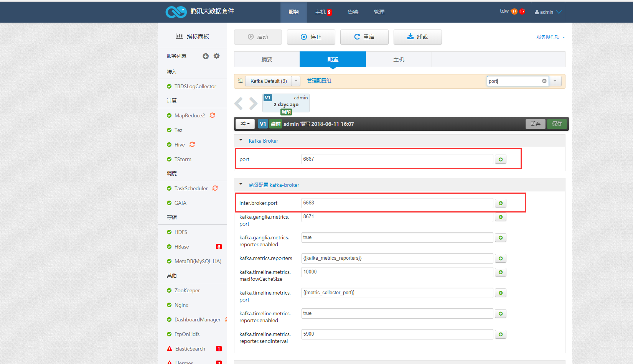
Task: Clear the port filter text
Action: [544, 81]
